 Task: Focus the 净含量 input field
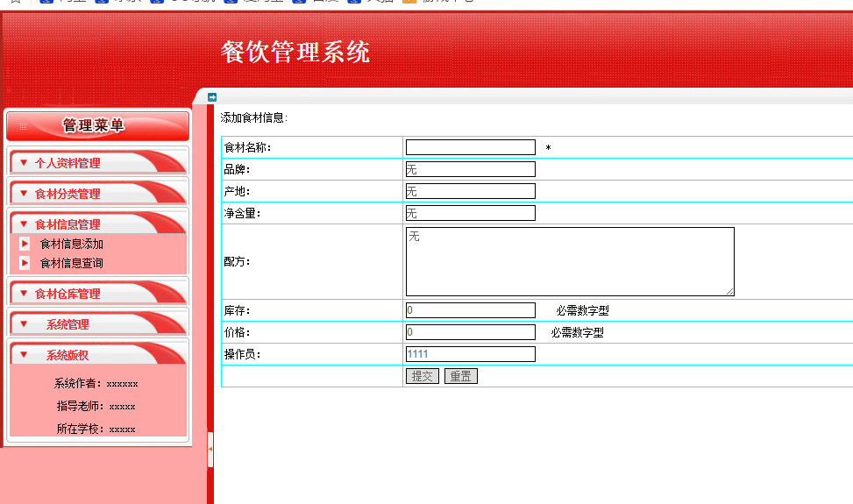(471, 213)
